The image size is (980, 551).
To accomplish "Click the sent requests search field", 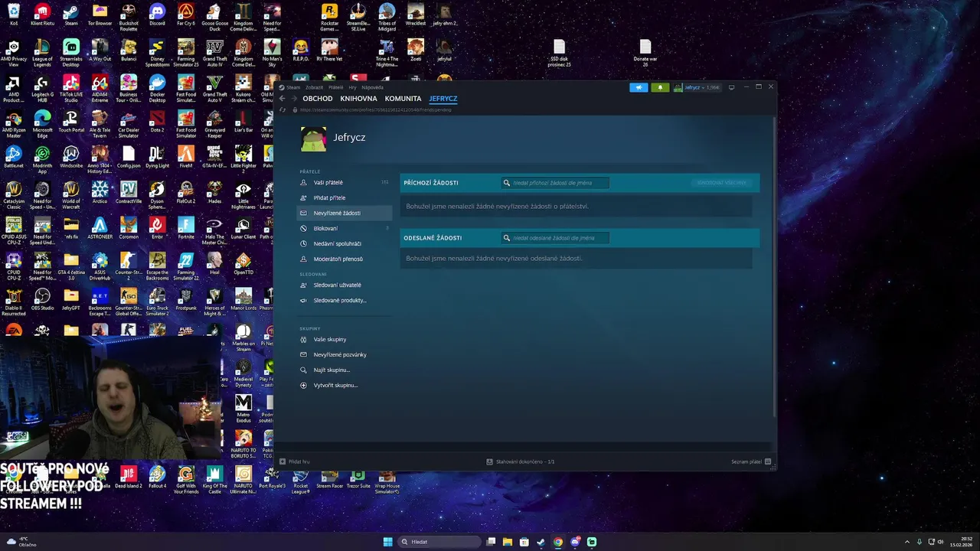I will pos(555,238).
